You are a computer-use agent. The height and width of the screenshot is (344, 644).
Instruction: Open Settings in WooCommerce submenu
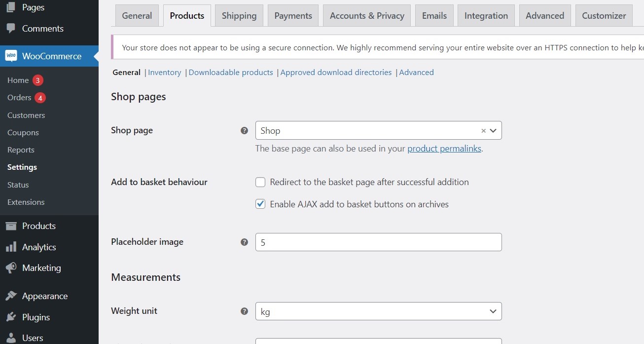(x=22, y=167)
